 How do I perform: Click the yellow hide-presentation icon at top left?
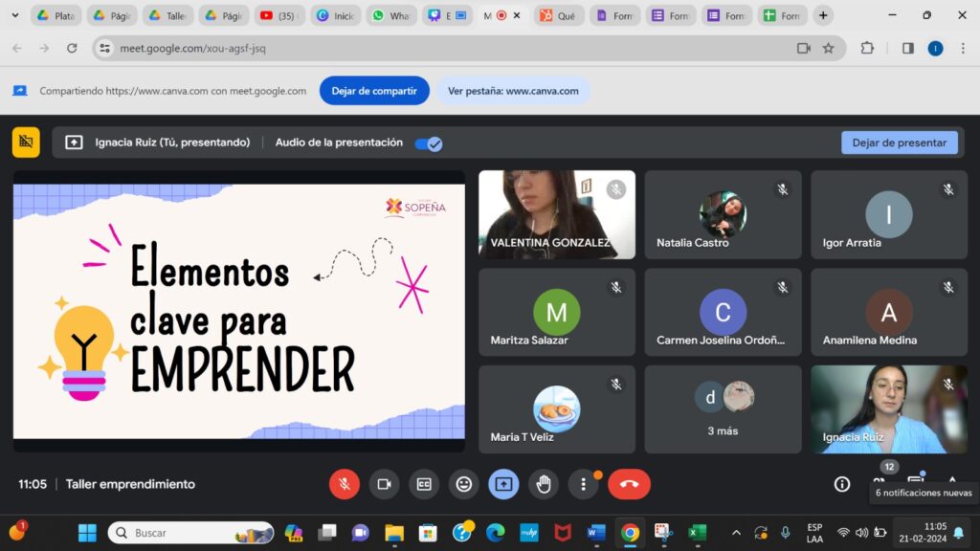(26, 142)
